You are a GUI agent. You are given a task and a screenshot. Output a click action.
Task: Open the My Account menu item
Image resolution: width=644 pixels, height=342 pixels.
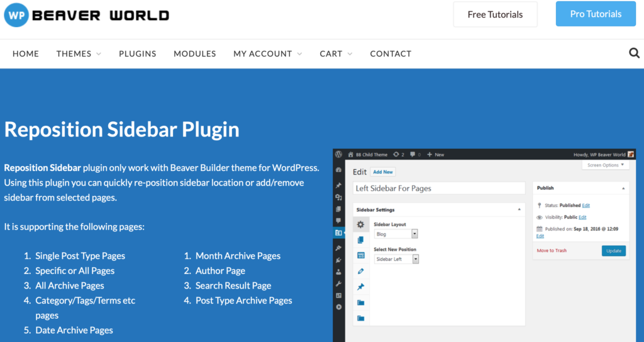(263, 54)
